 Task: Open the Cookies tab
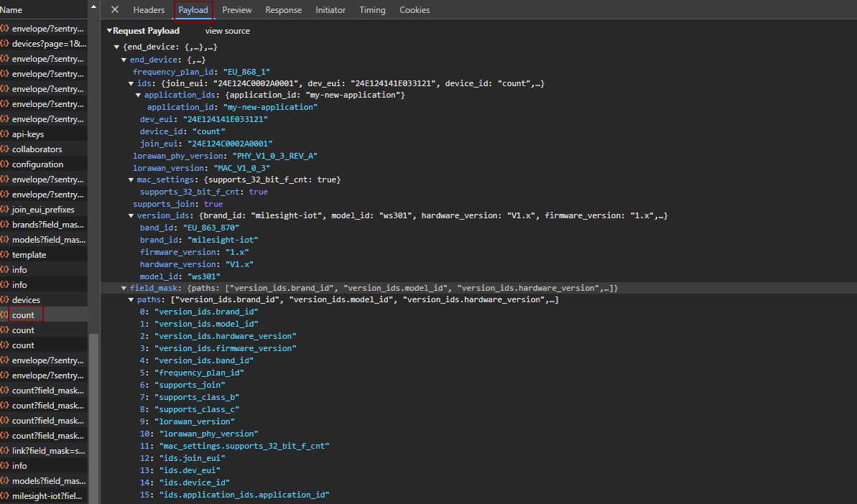(x=414, y=10)
